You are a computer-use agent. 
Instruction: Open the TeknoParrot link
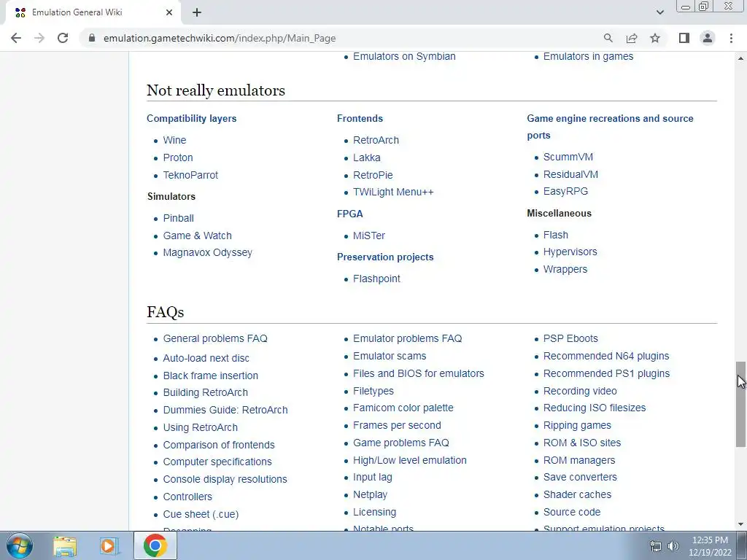coord(190,175)
